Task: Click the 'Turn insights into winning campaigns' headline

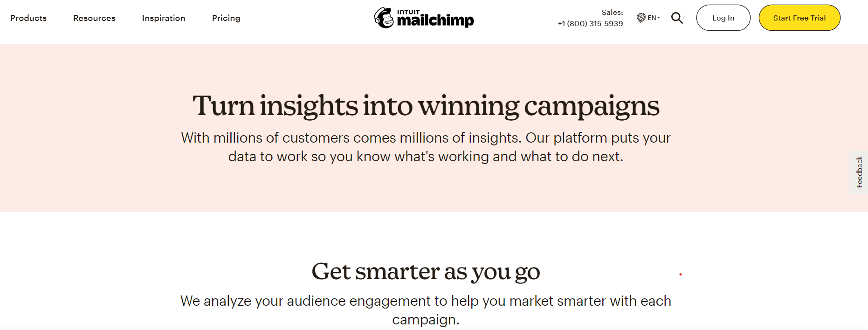Action: click(426, 106)
